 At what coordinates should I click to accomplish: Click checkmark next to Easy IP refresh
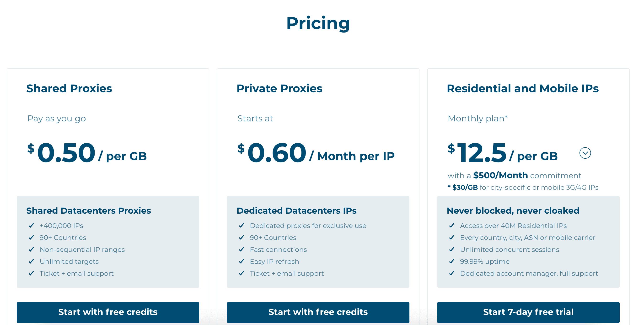point(241,261)
